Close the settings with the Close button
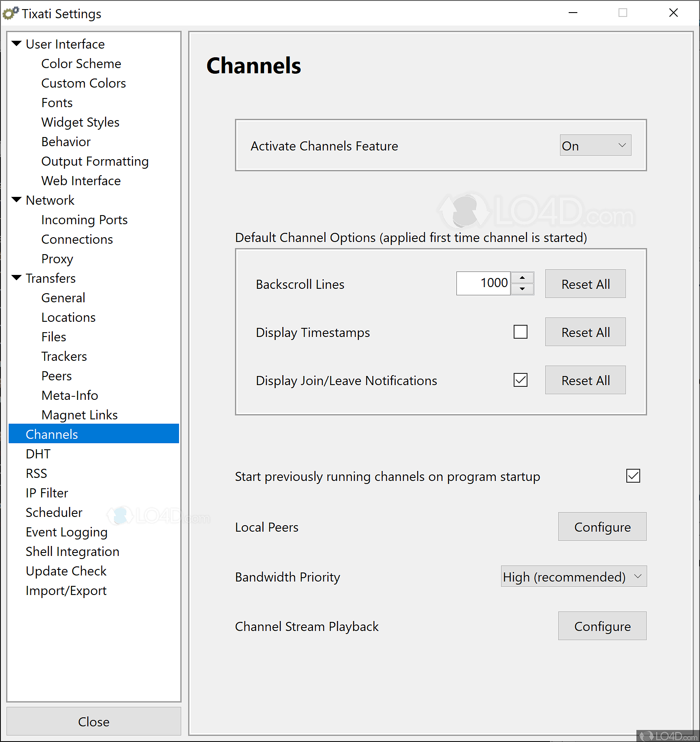Image resolution: width=700 pixels, height=742 pixels. (x=94, y=722)
